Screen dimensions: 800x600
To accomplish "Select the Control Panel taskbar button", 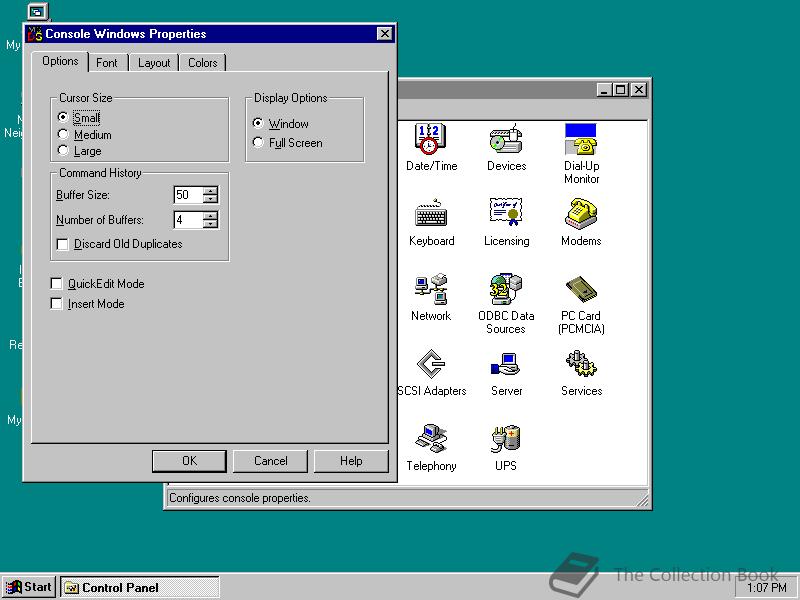I will pos(140,587).
